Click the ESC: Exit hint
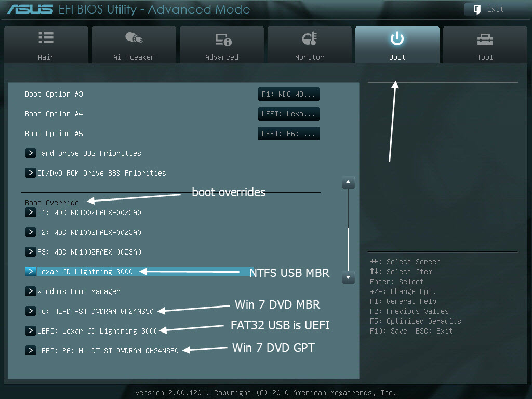532x399 pixels. click(x=434, y=331)
